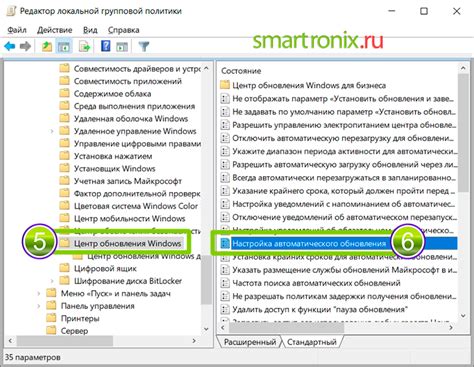Screen dimensions: 474x367
Task: Click policy list scroll down arrow
Action: coord(463,315)
